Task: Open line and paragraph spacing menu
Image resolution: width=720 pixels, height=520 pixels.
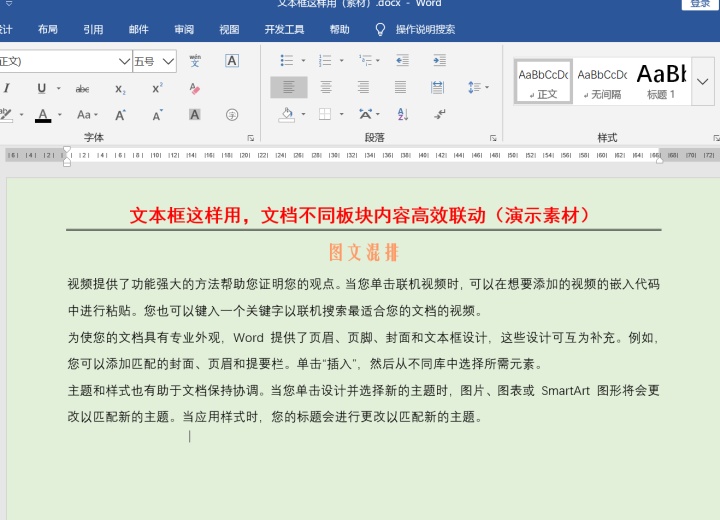Action: click(x=478, y=87)
